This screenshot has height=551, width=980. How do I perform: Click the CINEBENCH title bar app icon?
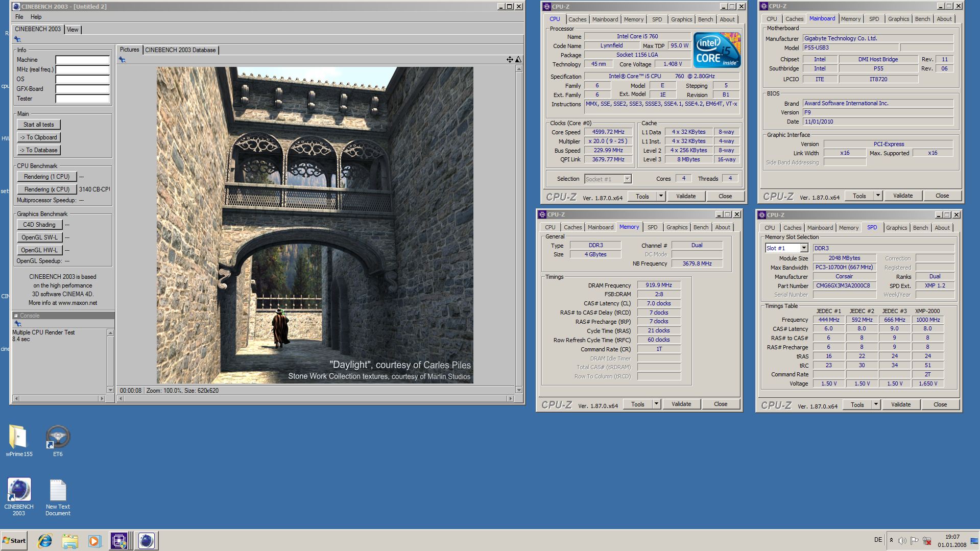coord(16,7)
